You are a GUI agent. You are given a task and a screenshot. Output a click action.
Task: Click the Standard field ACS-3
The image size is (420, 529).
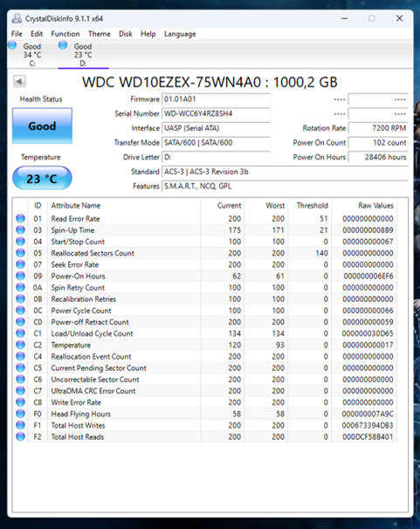coord(285,172)
